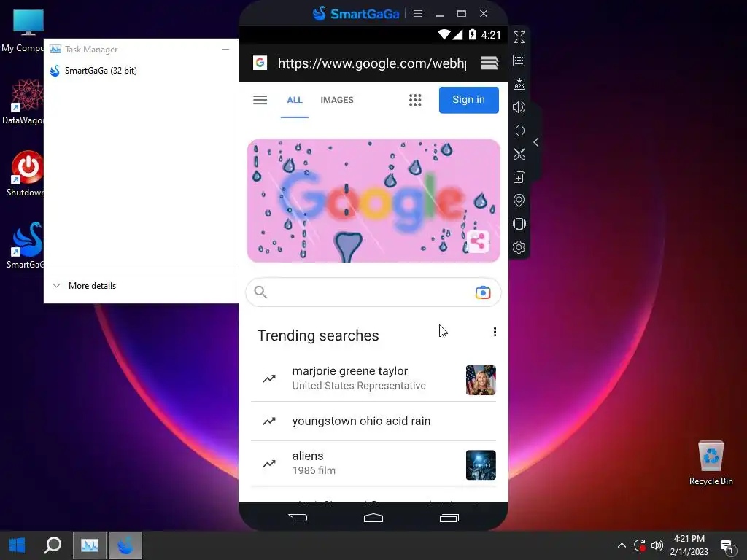Open the Recycle Bin desktop icon
Viewport: 747px width, 560px height.
[711, 463]
